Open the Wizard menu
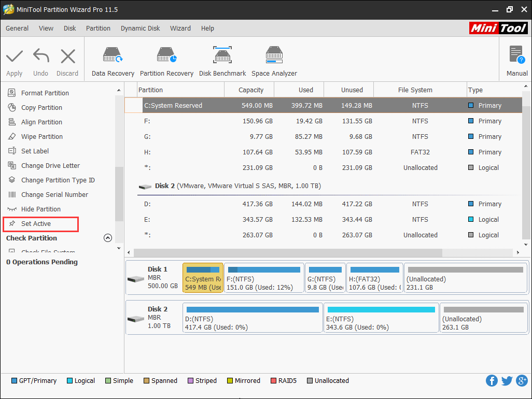532x399 pixels. click(180, 28)
